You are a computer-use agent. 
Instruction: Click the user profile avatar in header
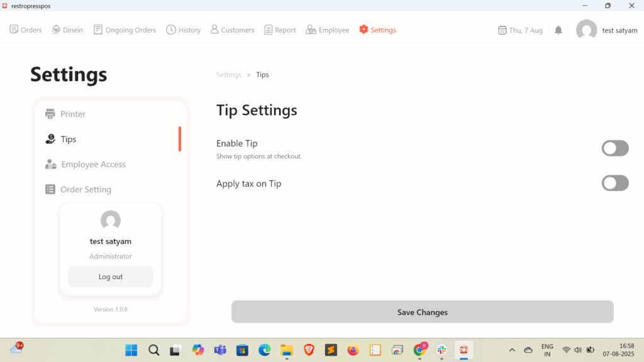coord(586,30)
